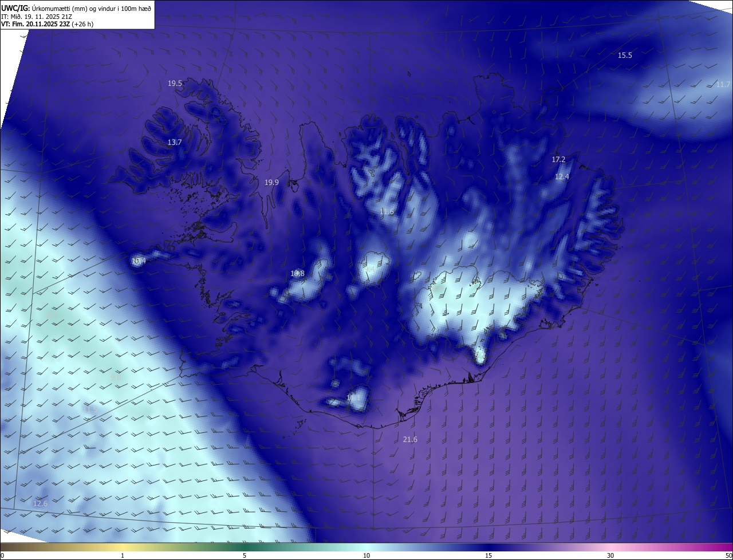The image size is (733, 560).
Task: Click the faint 9.0 value label
Action: pyautogui.click(x=116, y=378)
